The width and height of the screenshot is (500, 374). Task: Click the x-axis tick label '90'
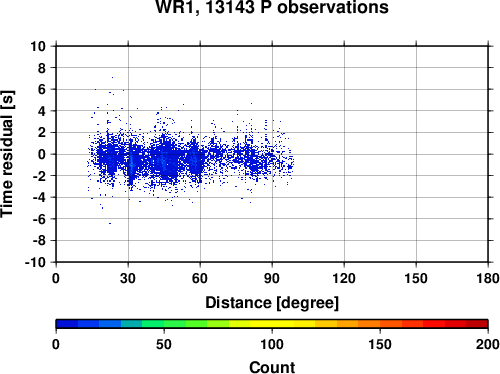tap(272, 278)
